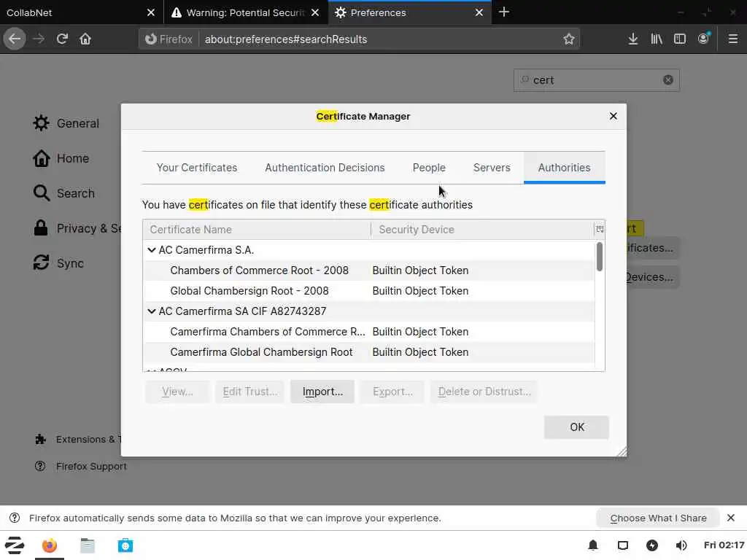
Task: Dismiss the data sharing notification bar
Action: click(731, 518)
